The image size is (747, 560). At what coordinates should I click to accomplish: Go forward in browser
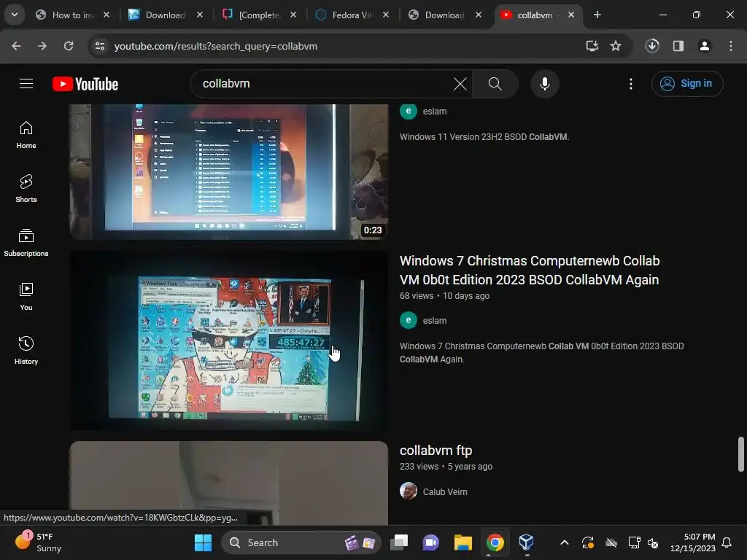click(42, 46)
